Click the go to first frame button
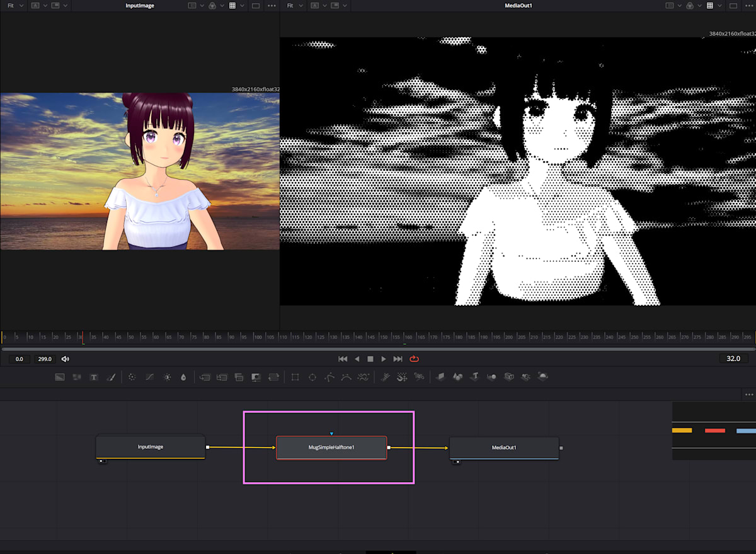756x554 pixels. pyautogui.click(x=342, y=359)
